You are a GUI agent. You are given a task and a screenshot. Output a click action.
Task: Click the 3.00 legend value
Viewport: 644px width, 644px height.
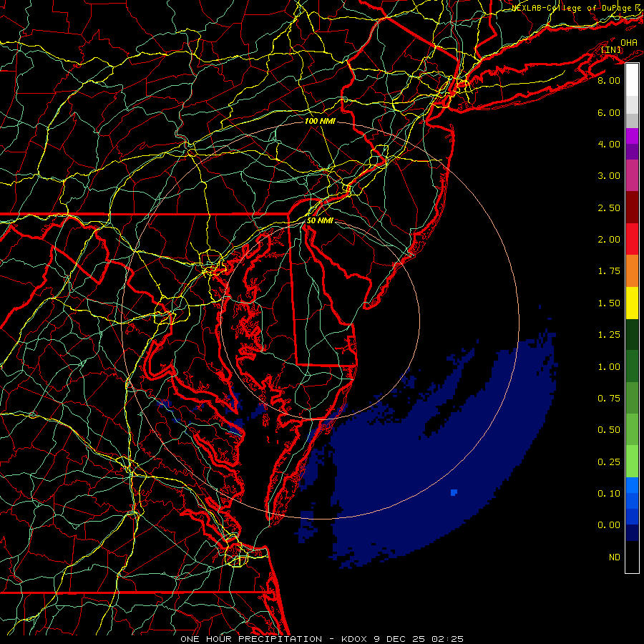[609, 176]
